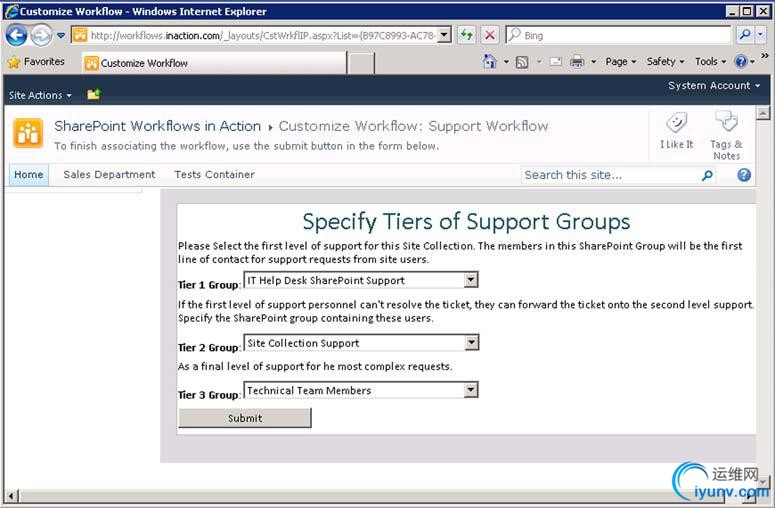Click the Tier 3 Group label
775x508 pixels.
210,395
